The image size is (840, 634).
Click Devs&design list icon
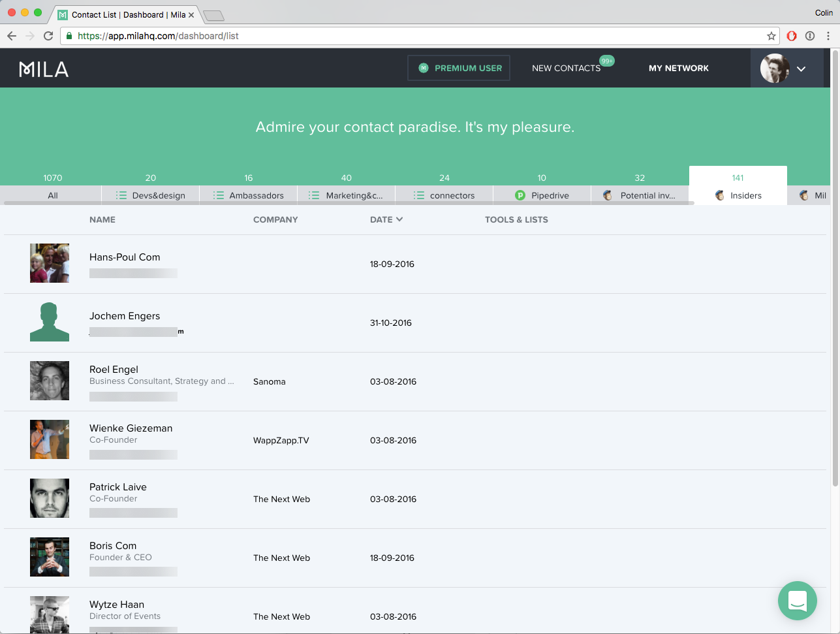coord(121,195)
